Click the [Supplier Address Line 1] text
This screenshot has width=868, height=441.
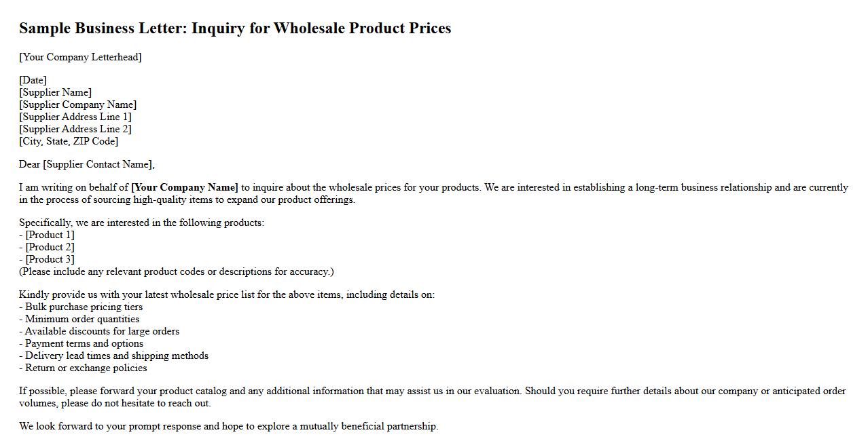click(75, 117)
